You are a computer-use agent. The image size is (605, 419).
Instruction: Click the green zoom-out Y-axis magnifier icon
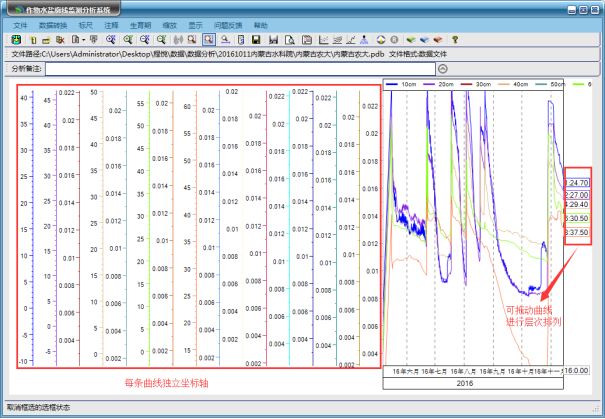[x=161, y=39]
